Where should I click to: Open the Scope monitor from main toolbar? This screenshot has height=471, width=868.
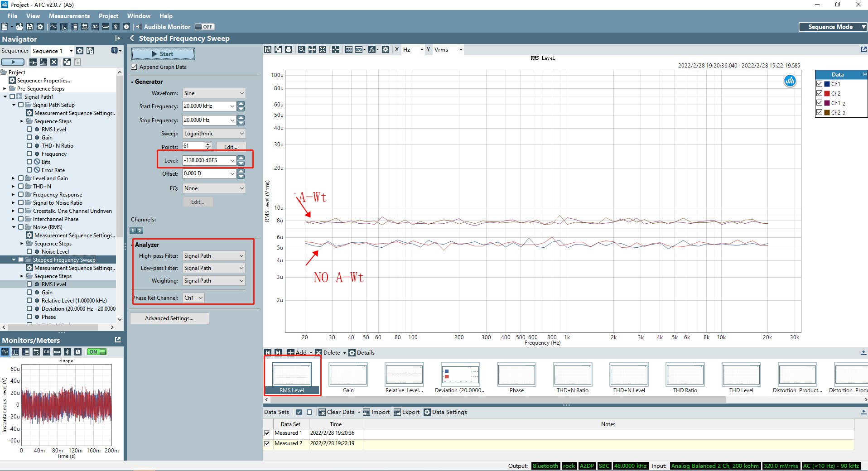pos(53,27)
